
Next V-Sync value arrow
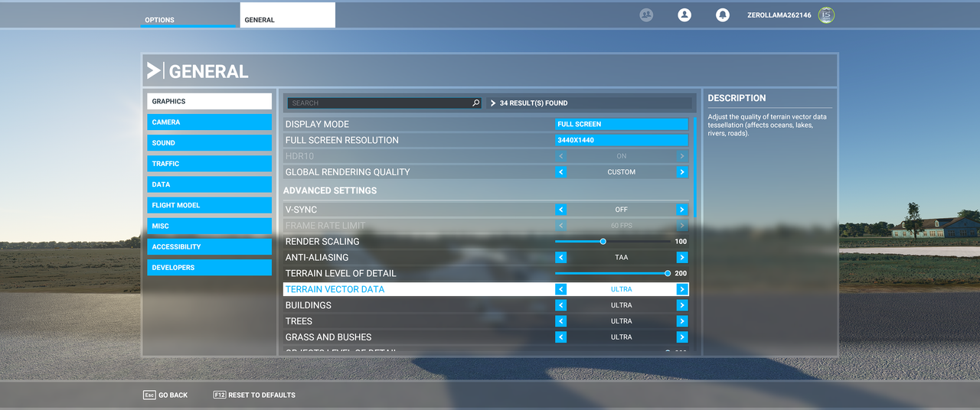[682, 210]
